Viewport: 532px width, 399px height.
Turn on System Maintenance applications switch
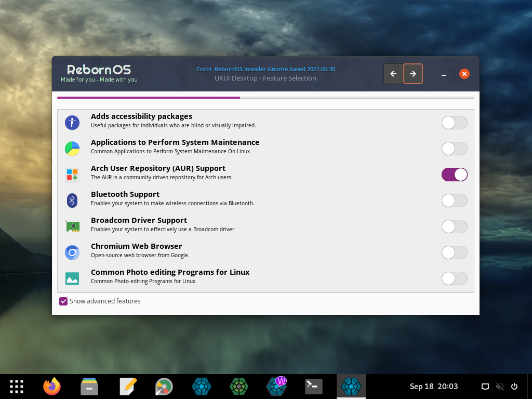(454, 149)
